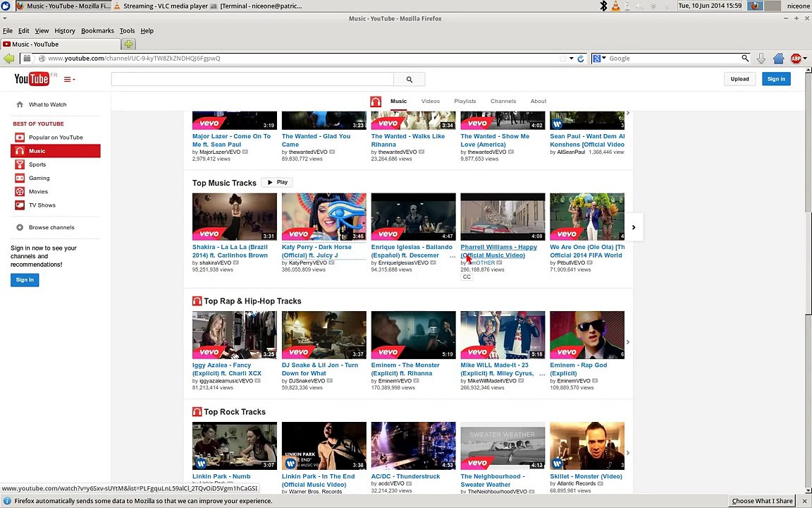812x508 pixels.
Task: Select the Music channel tab
Action: click(398, 101)
